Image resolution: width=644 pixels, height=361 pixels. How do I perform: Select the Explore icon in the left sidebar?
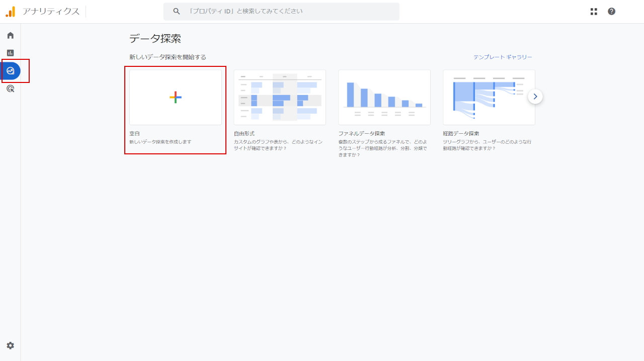11,71
